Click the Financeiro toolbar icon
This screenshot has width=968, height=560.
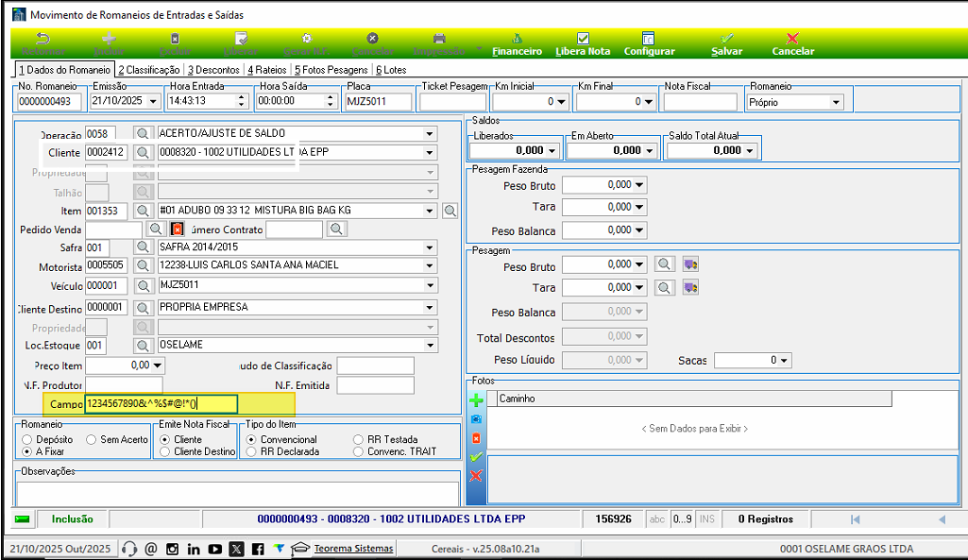point(517,43)
